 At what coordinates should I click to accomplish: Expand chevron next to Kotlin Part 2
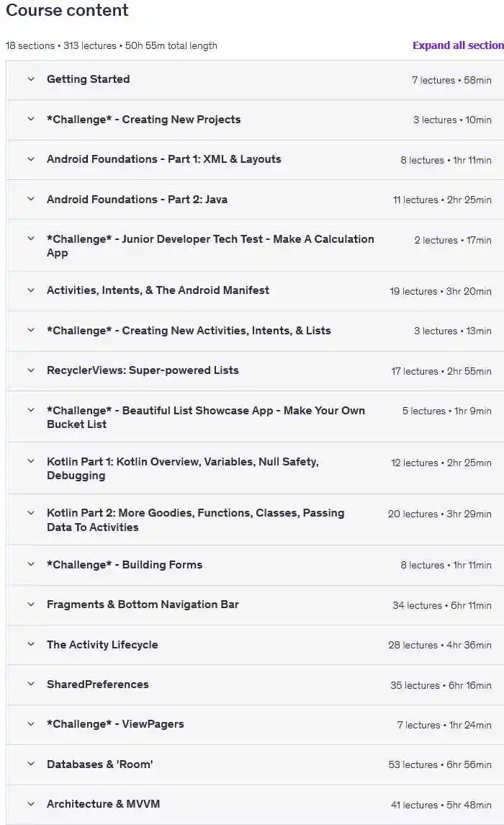click(x=31, y=513)
